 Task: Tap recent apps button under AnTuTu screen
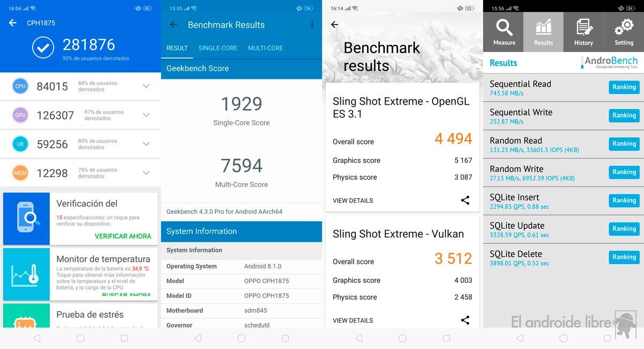[125, 338]
